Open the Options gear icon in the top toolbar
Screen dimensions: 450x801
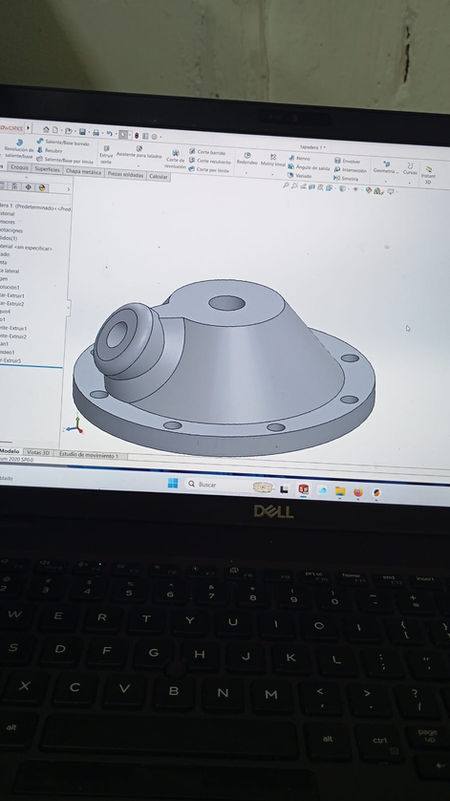tap(154, 136)
